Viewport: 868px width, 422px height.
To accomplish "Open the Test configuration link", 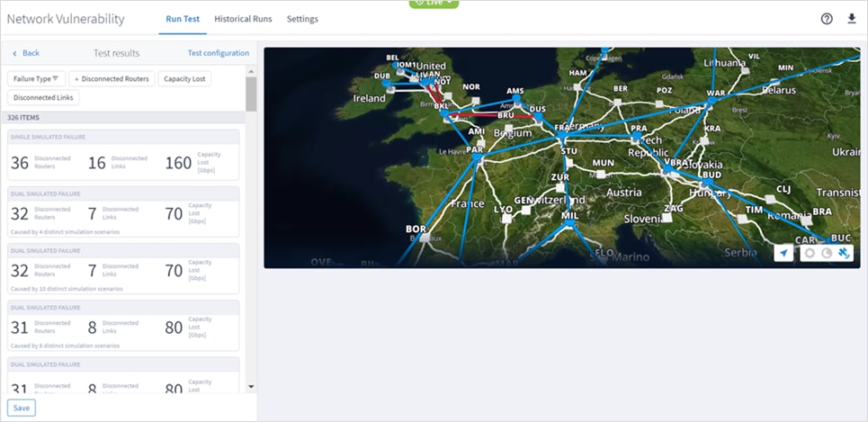I will coord(218,53).
